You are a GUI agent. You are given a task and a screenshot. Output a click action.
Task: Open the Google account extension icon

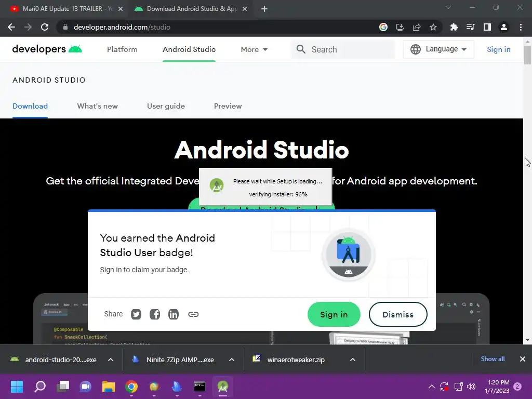coord(383,27)
